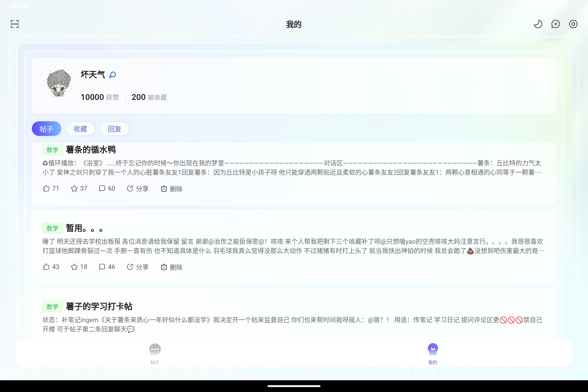Tap 数学 tag on 暂用。。。 post
This screenshot has width=588, height=392.
click(x=52, y=228)
